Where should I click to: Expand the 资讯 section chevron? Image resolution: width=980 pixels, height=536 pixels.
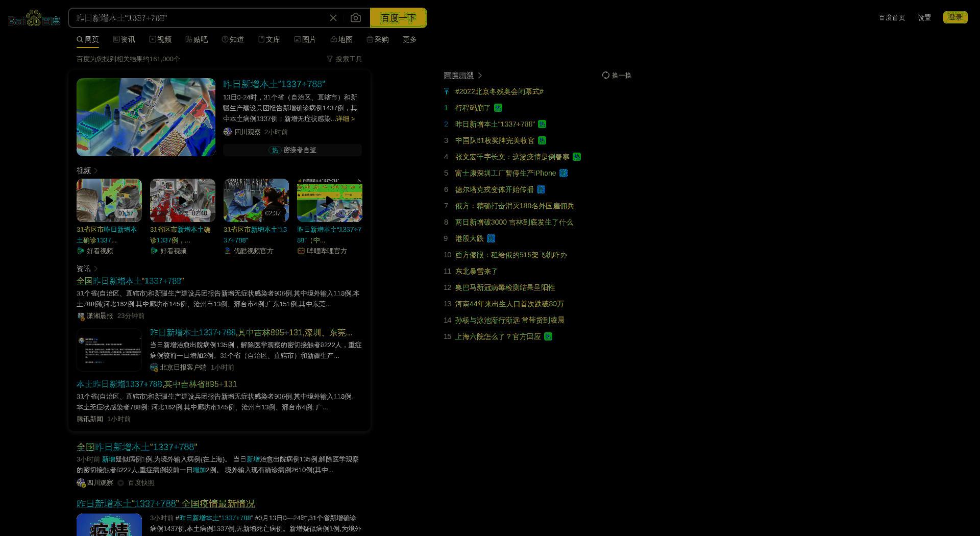point(96,269)
